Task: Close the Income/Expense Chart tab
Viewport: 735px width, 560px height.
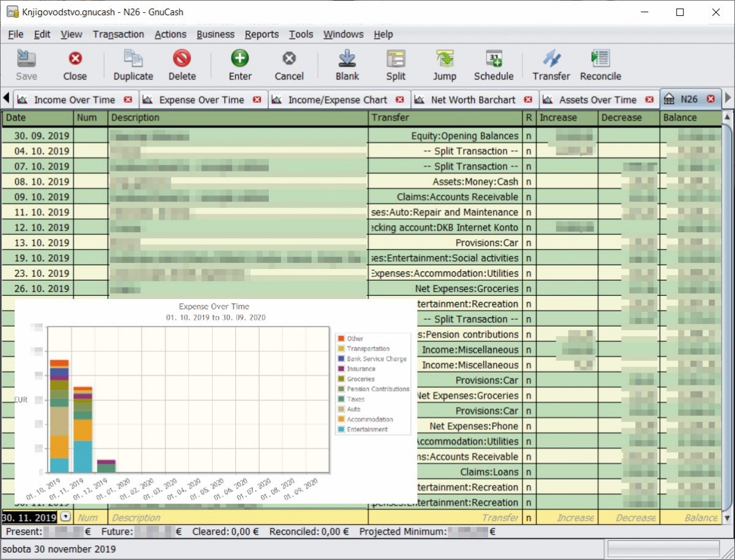Action: (400, 100)
